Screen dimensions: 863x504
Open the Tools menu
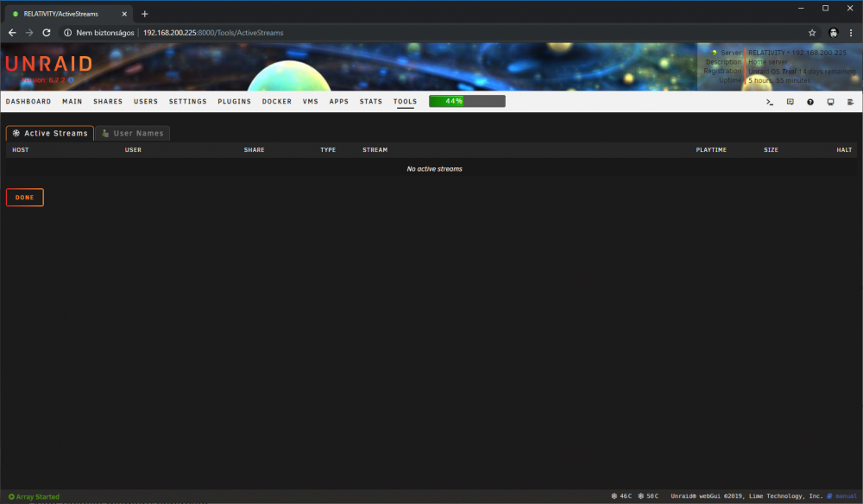click(405, 102)
